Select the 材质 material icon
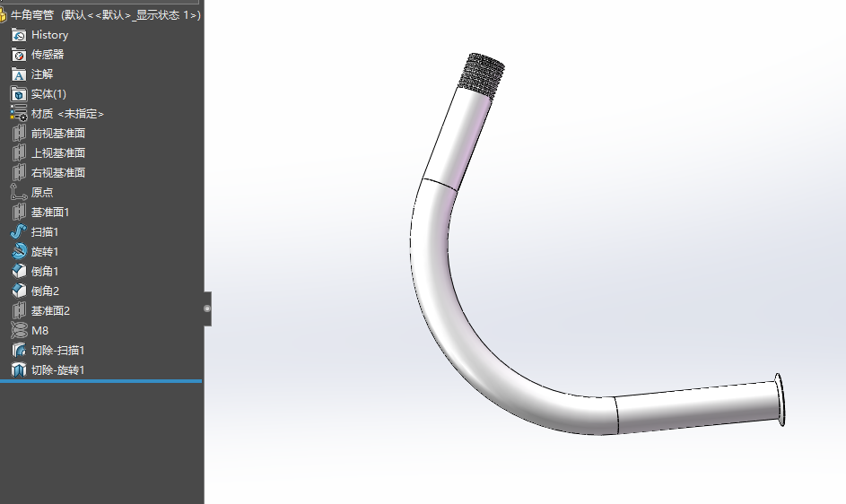Screen dimensions: 846x504 [x=19, y=113]
